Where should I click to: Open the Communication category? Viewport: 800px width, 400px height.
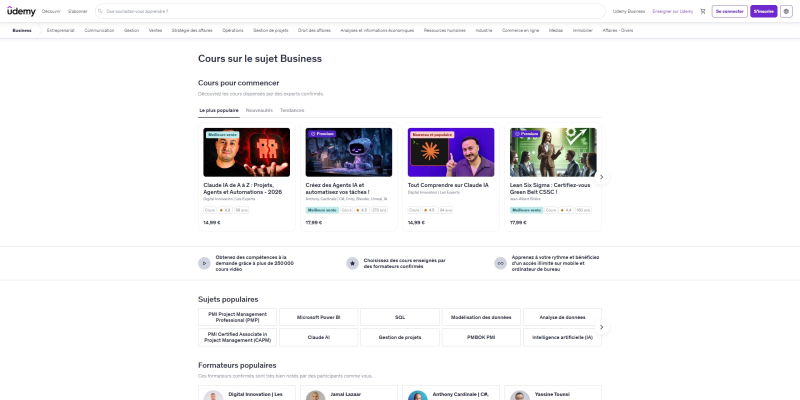(99, 31)
